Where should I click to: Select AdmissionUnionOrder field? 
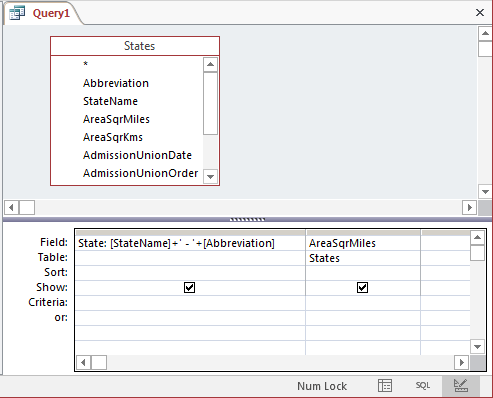pyautogui.click(x=140, y=173)
